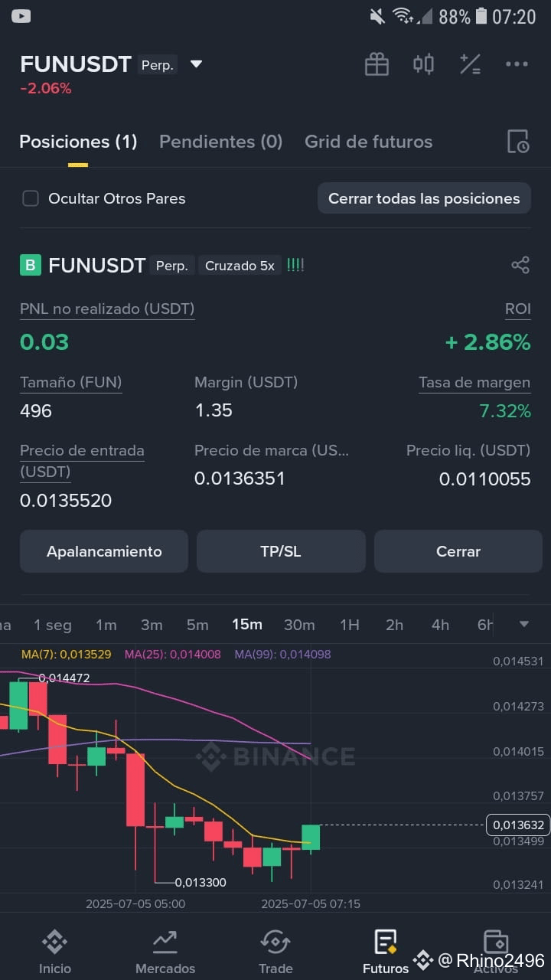Tap the TP/SL button

click(281, 551)
